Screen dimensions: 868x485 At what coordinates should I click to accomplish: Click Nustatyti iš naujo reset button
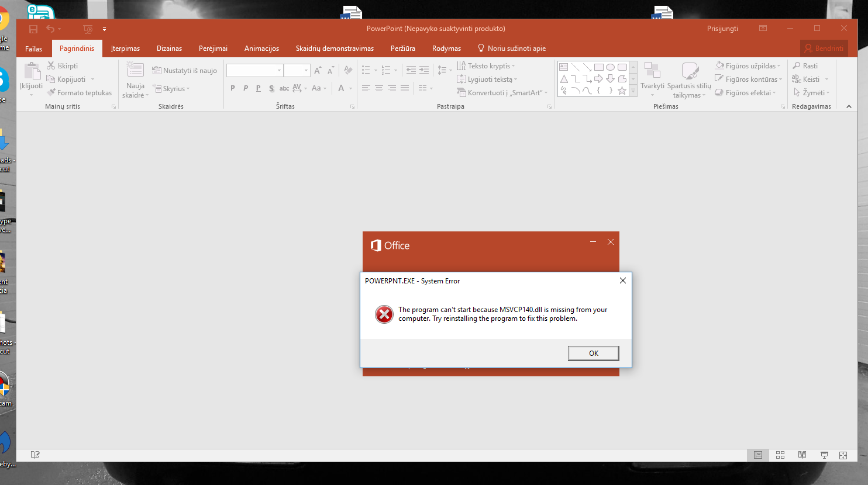[x=184, y=71]
